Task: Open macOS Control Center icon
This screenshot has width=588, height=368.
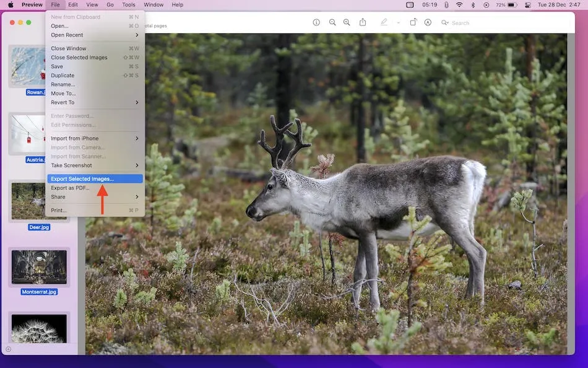Action: pos(527,5)
